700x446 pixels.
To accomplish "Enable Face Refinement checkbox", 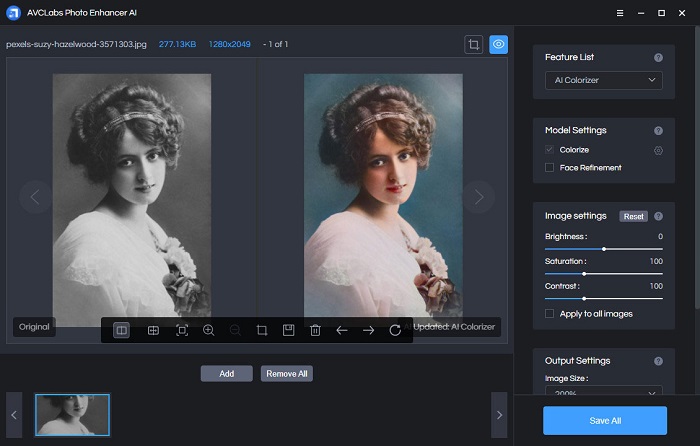I will click(x=550, y=167).
